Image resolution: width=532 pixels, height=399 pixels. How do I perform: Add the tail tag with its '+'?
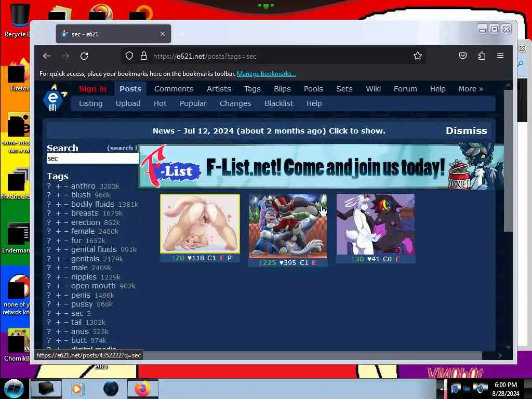pos(58,322)
